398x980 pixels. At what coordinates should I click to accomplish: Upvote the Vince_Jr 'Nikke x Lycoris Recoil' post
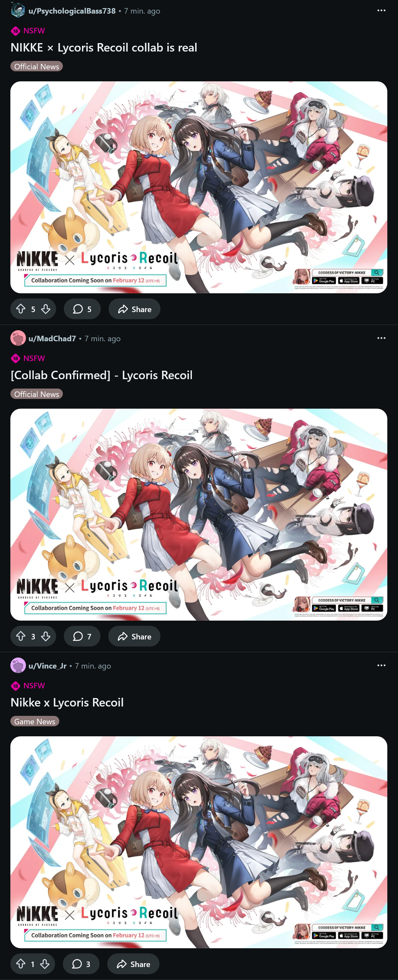21,964
